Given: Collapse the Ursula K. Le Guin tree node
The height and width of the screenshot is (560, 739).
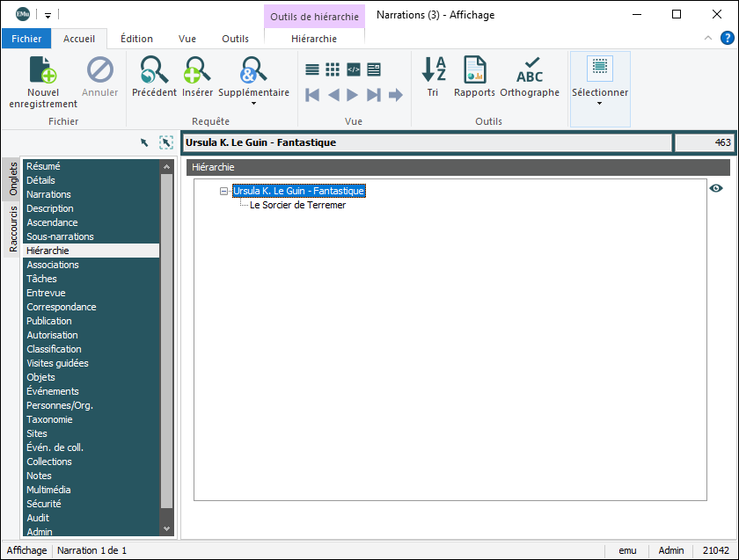Looking at the screenshot, I should 224,191.
